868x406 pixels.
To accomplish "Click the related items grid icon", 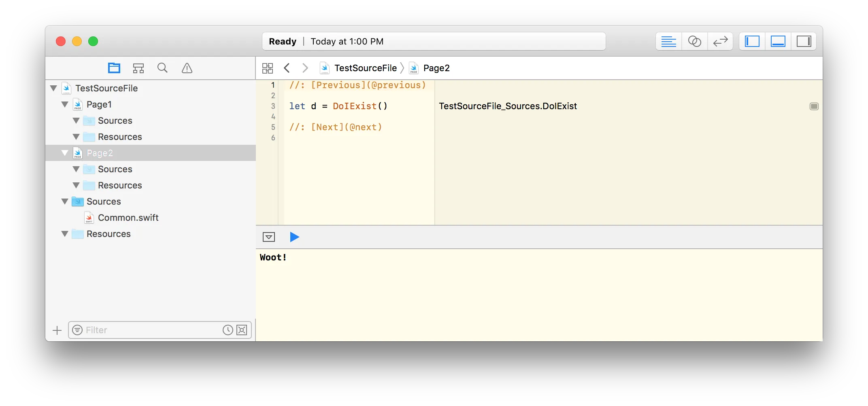I will (268, 68).
